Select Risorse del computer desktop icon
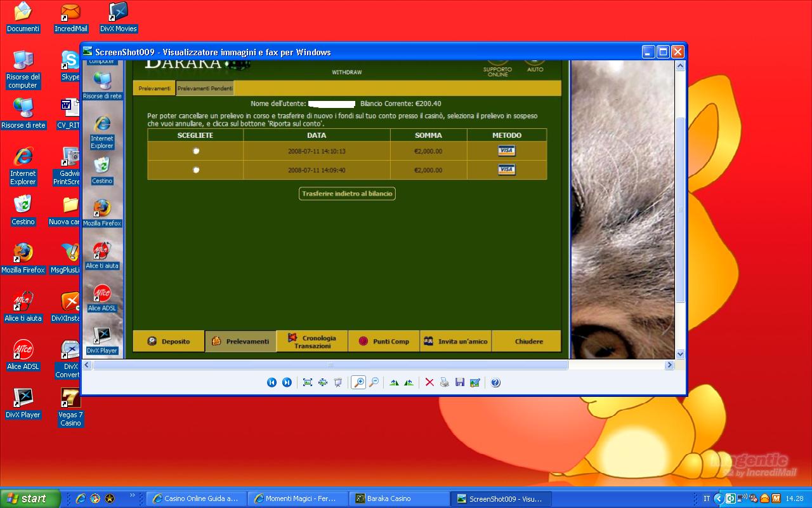Viewport: 812px width, 508px height. tap(23, 69)
